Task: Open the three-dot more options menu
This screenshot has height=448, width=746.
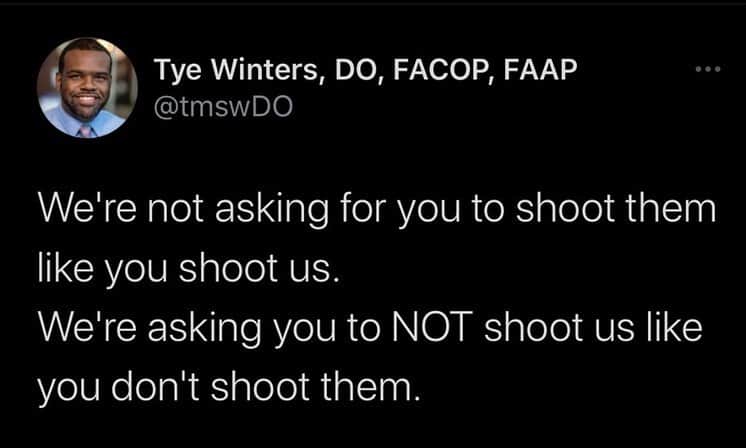Action: 708,69
